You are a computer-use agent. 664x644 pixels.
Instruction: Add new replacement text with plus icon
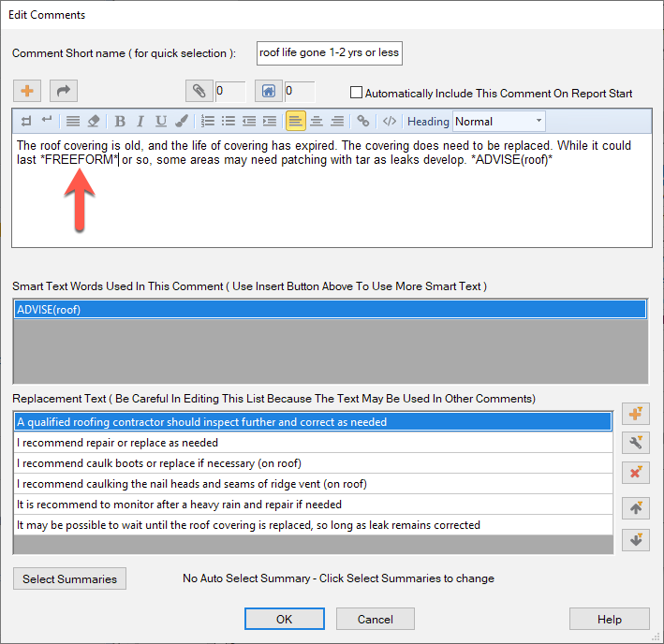636,414
